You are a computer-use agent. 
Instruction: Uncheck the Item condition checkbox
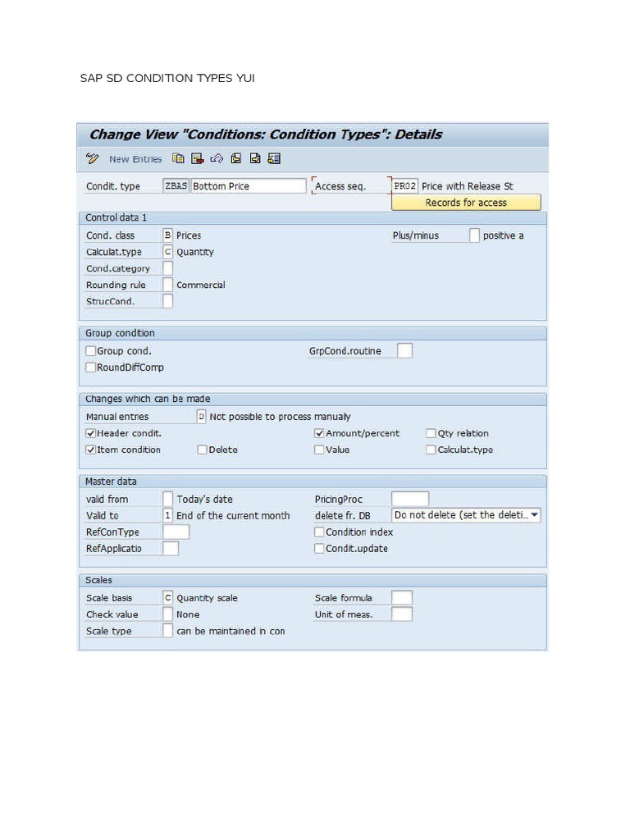point(90,450)
